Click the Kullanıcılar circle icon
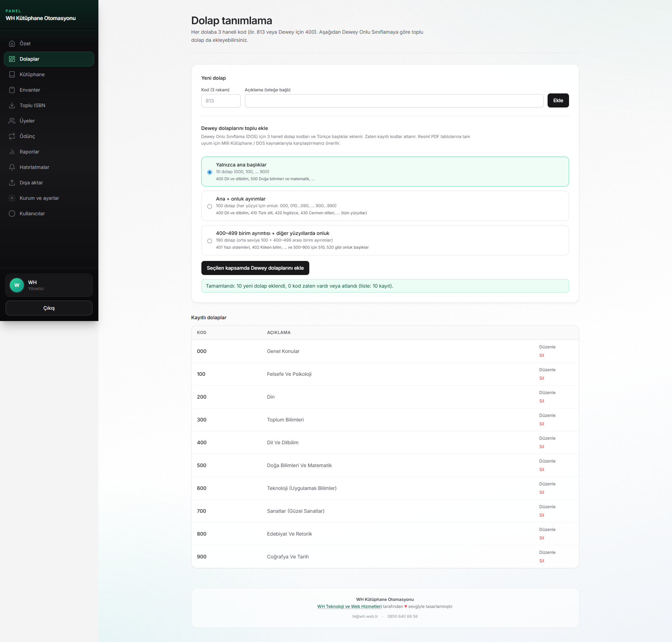Viewport: 672px width, 642px height. pos(12,214)
